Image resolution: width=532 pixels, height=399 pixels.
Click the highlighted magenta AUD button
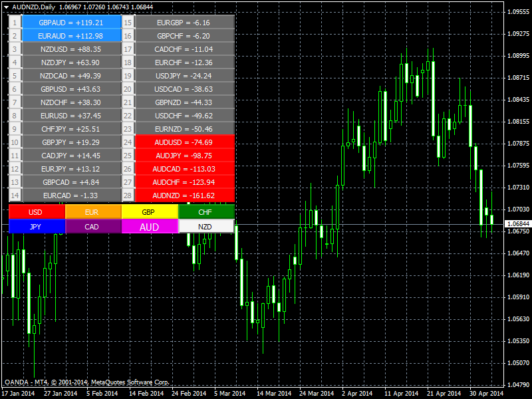149,227
